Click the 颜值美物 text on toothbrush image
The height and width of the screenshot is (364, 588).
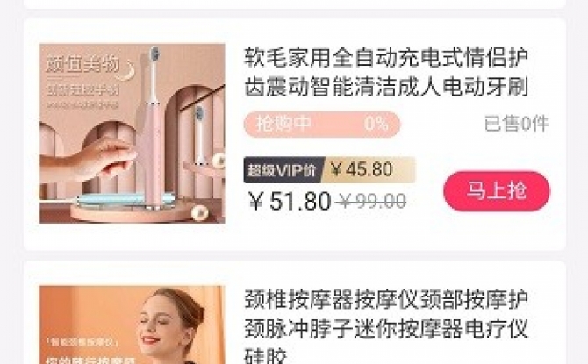point(82,65)
